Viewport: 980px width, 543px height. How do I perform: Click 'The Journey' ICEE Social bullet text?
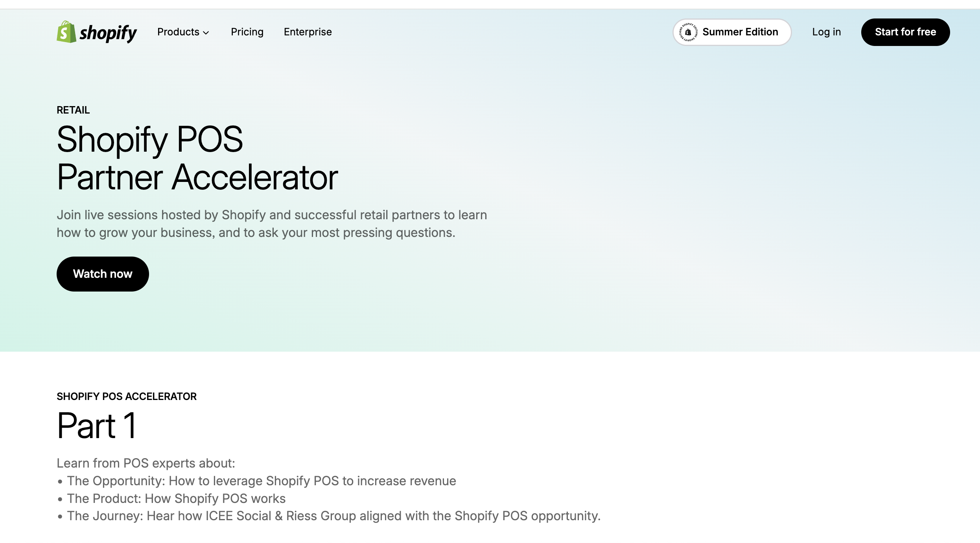click(333, 516)
